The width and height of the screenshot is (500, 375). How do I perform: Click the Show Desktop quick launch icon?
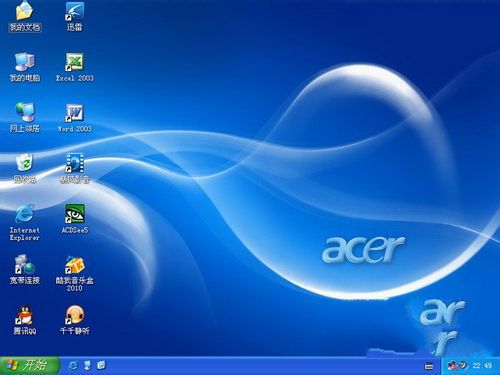(87, 366)
